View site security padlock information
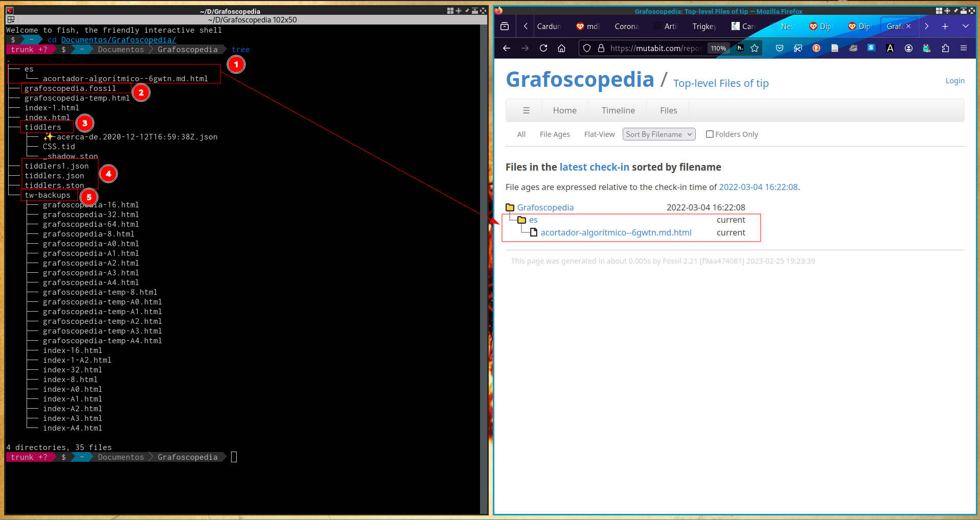 point(601,48)
